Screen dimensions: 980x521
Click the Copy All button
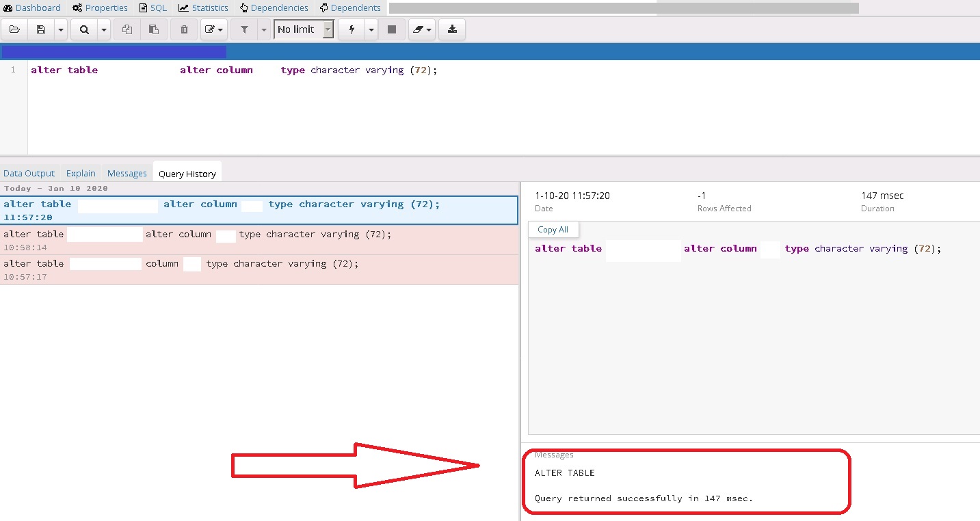pyautogui.click(x=553, y=230)
